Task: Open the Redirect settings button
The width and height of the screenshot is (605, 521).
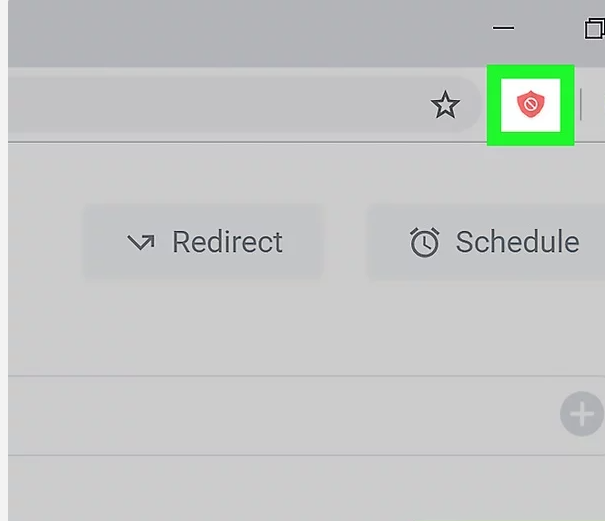Action: (x=203, y=242)
